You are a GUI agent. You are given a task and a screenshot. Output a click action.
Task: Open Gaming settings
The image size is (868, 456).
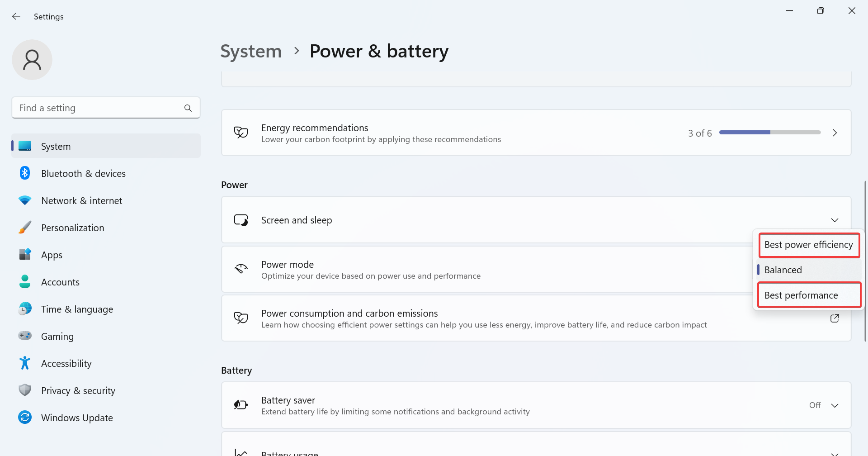pos(106,336)
